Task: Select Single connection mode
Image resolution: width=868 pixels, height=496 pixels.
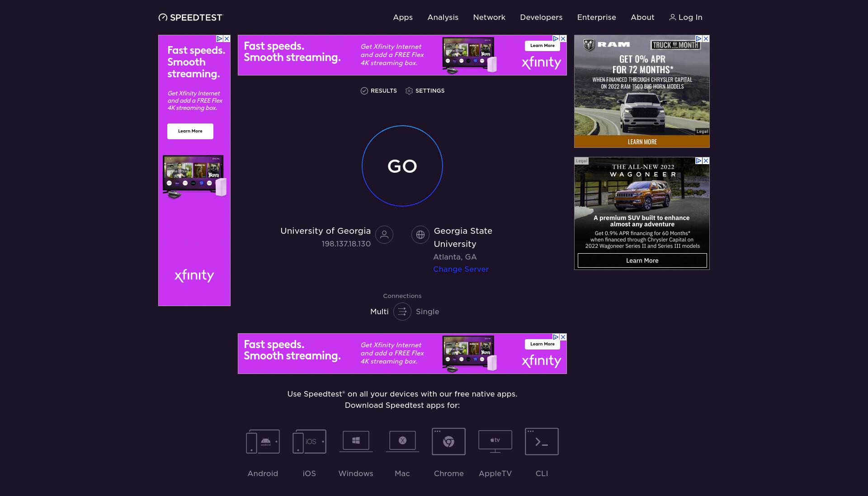Action: tap(427, 312)
